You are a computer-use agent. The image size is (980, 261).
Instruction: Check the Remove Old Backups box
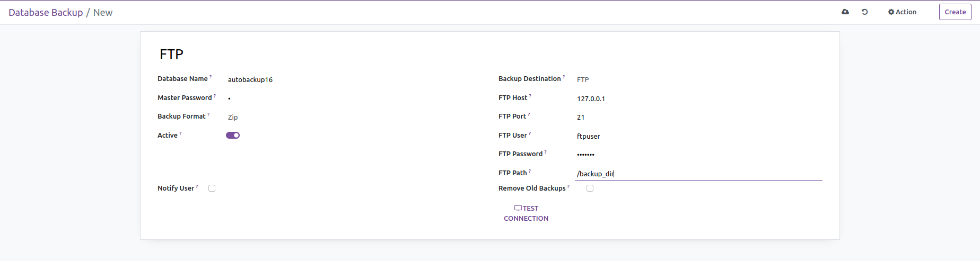click(x=590, y=188)
